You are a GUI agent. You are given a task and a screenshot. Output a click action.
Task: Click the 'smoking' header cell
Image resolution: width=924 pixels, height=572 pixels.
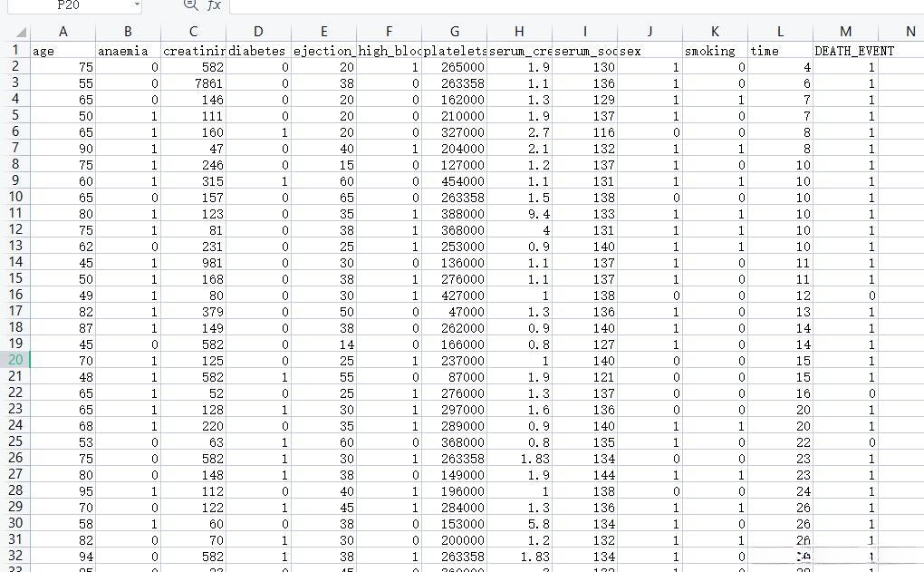tap(716, 51)
